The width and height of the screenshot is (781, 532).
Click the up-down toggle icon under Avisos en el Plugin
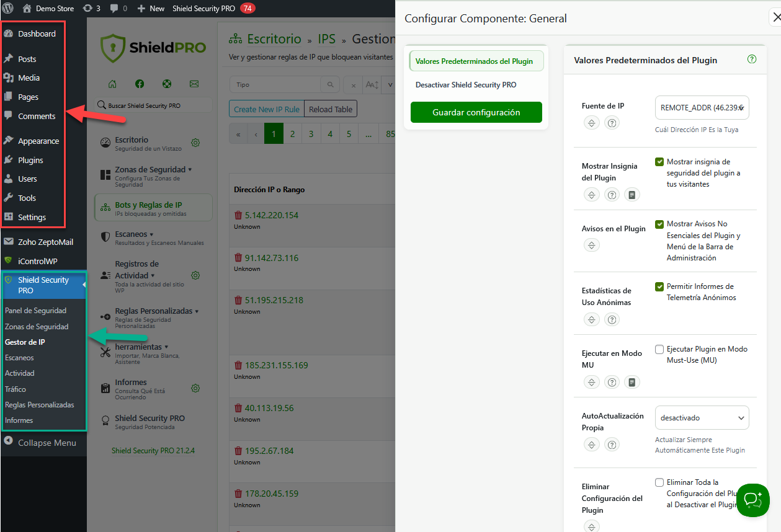592,246
